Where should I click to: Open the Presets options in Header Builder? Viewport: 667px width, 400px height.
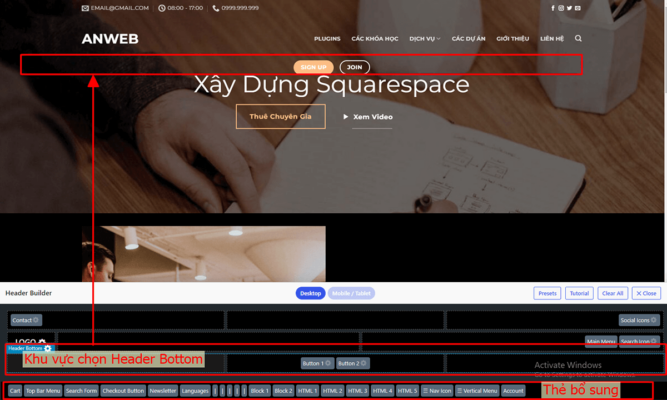(x=547, y=293)
